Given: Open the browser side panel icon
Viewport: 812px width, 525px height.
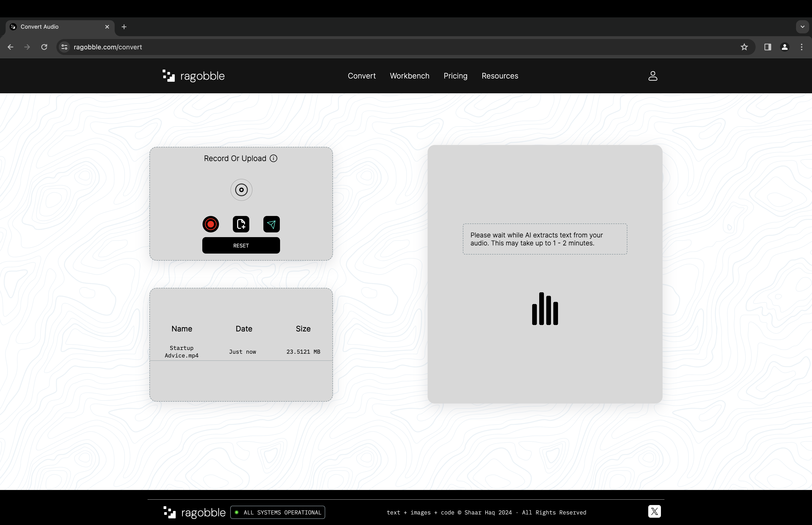Looking at the screenshot, I should 768,47.
